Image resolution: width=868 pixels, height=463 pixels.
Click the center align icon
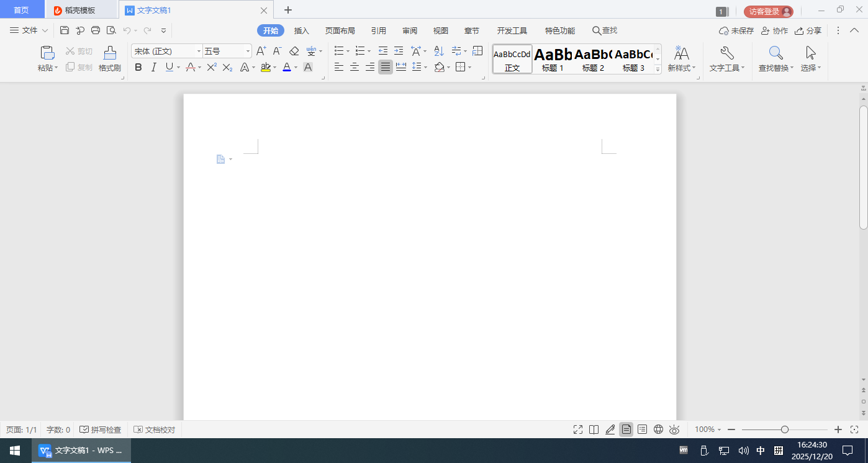[355, 67]
